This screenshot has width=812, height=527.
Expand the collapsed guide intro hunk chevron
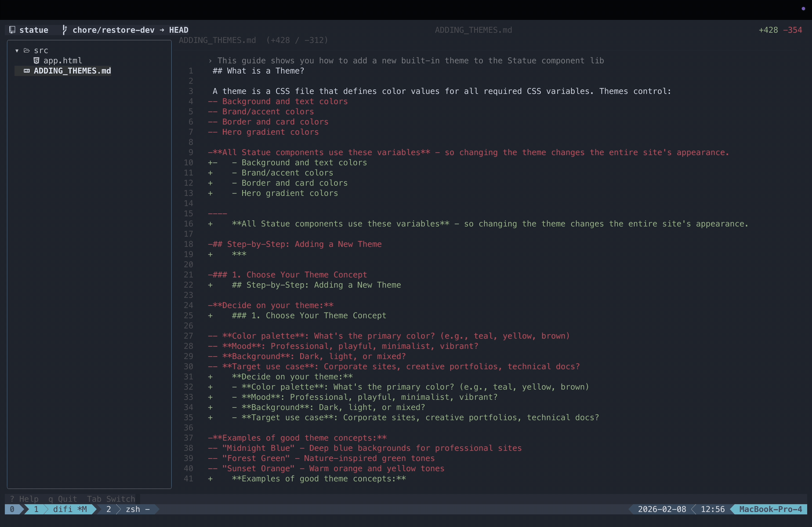click(x=210, y=61)
